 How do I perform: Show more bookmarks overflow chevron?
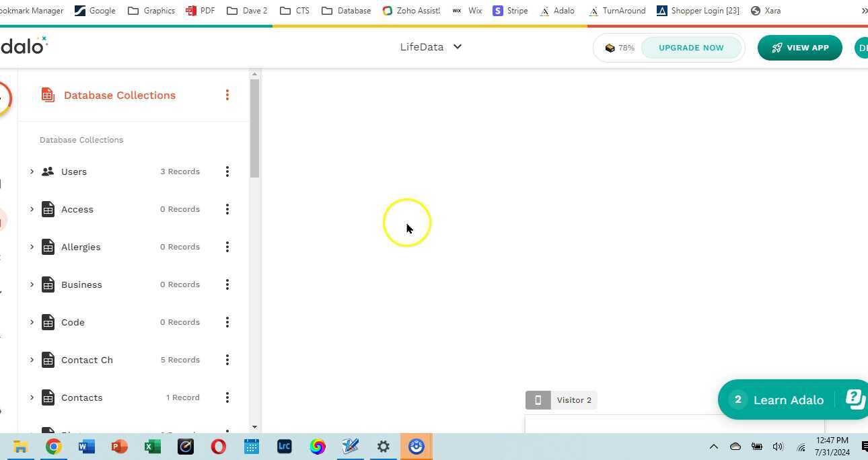click(x=864, y=11)
